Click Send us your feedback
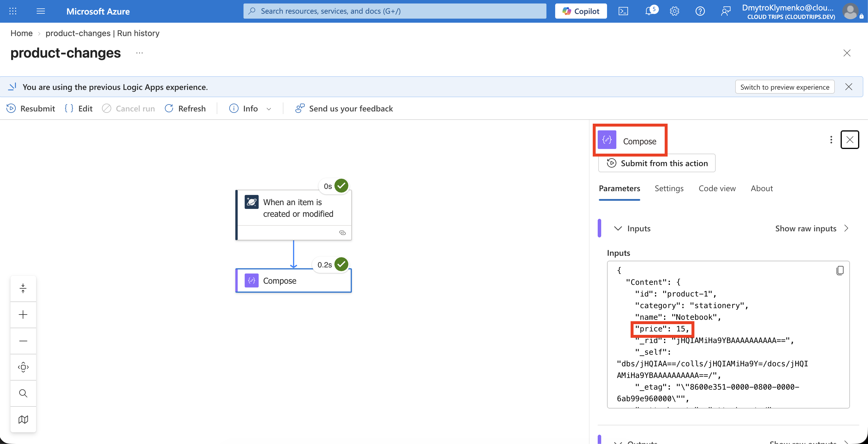The width and height of the screenshot is (868, 444). 344,109
